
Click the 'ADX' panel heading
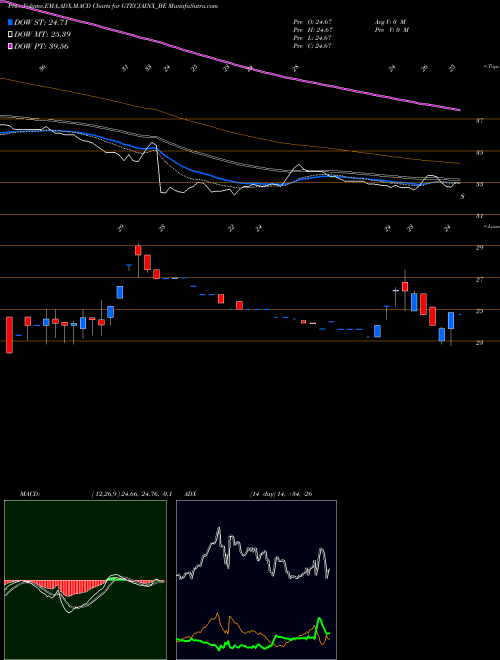coord(191,494)
